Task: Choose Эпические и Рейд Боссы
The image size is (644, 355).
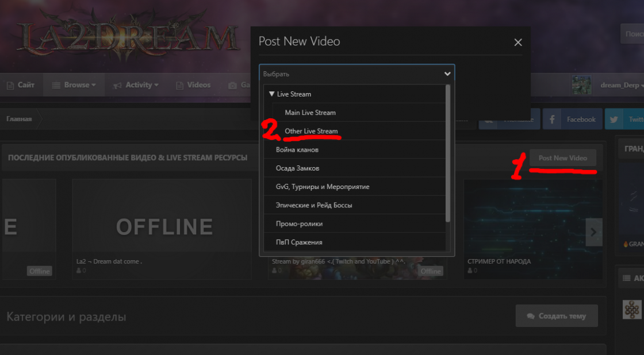Action: pos(314,205)
